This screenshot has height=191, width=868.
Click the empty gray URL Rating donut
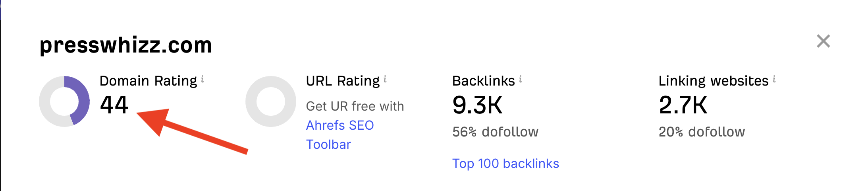[x=271, y=101]
